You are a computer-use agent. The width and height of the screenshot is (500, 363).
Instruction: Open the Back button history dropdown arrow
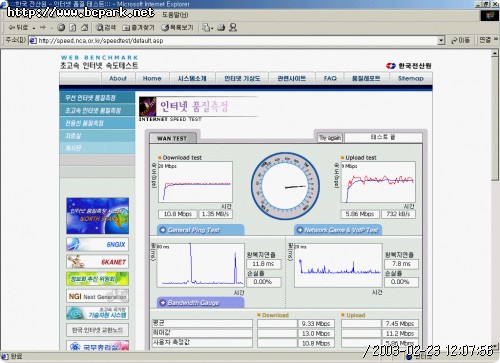pos(34,28)
